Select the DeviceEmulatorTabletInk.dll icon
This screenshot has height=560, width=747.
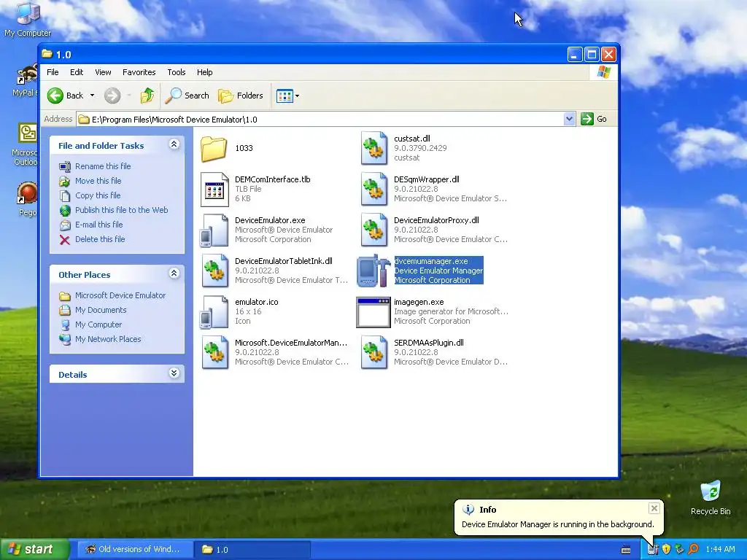click(x=214, y=271)
